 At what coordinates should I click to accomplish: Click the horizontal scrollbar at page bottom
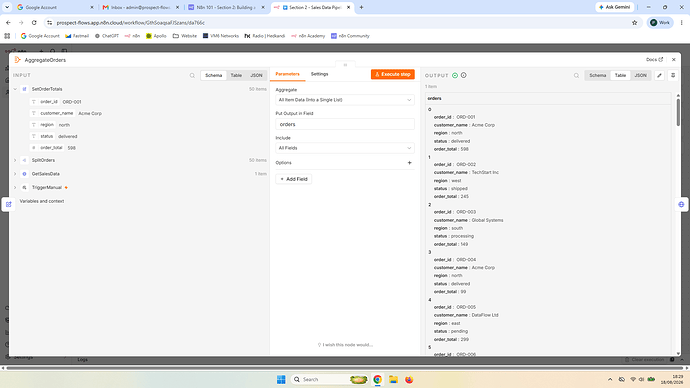[x=344, y=368]
